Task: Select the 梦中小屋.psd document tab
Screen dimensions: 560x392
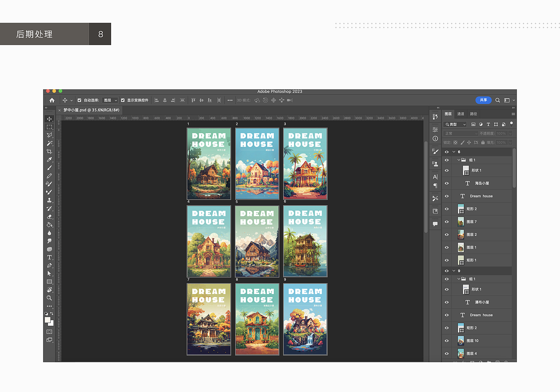Action: 91,110
